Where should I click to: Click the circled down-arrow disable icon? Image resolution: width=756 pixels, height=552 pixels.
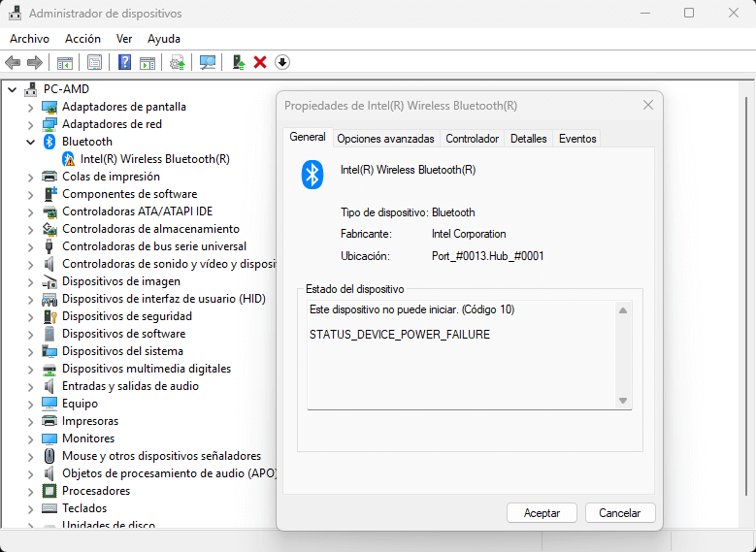[282, 62]
